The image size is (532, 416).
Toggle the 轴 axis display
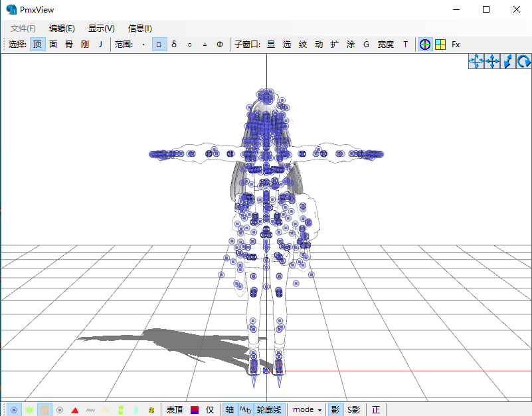point(229,409)
